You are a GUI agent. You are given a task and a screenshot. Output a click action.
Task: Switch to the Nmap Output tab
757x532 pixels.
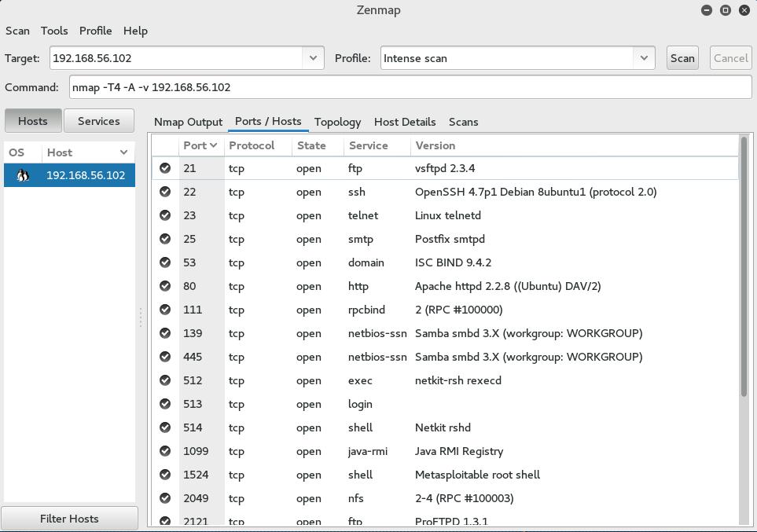[x=189, y=122]
